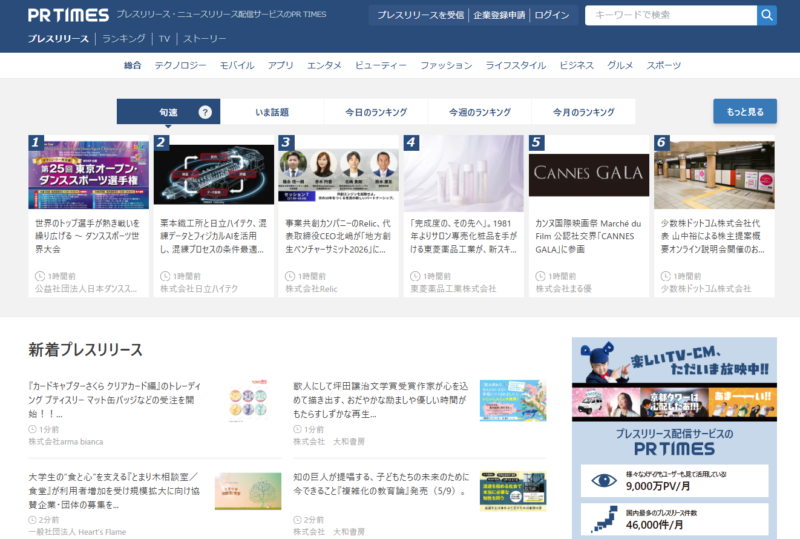Open the 知の巨人が提唱する release

381,484
